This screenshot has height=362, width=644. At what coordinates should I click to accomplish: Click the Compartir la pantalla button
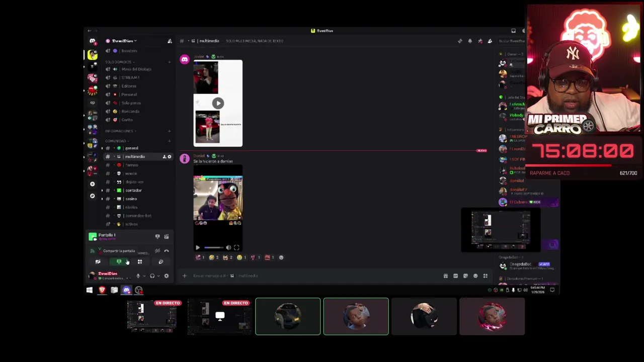point(119,261)
